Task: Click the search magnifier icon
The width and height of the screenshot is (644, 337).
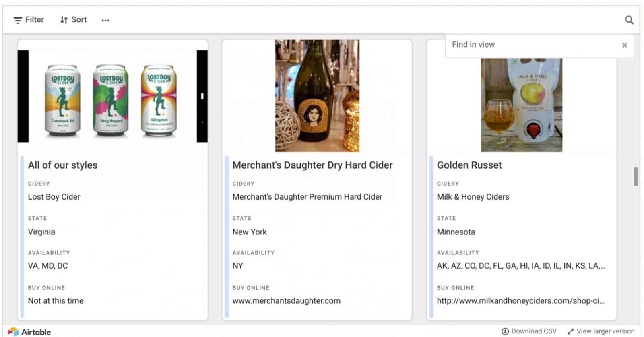Action: coord(629,20)
